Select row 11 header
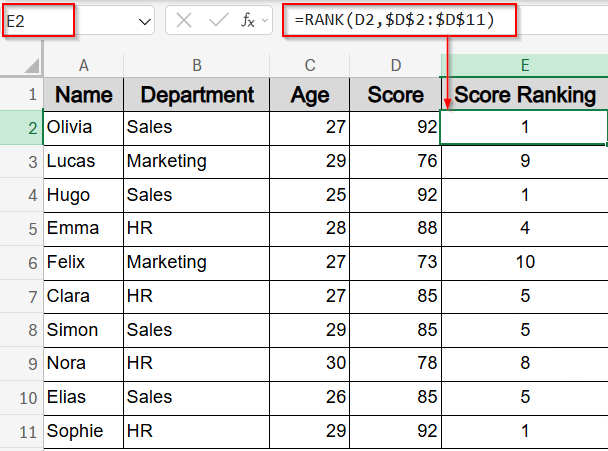 pos(22,432)
